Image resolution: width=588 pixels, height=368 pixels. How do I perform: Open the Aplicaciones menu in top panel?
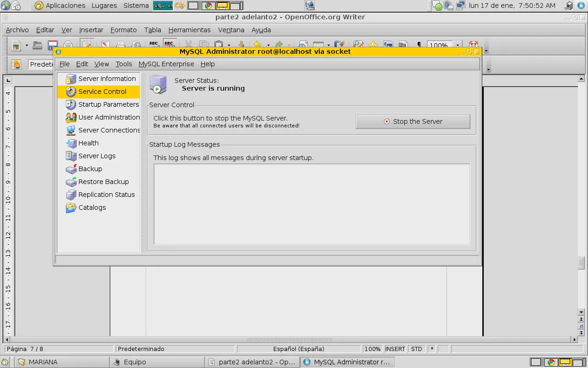pos(60,6)
